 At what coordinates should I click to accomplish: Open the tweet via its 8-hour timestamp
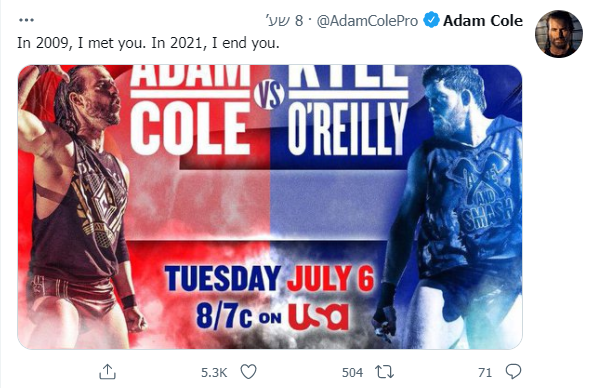pos(284,21)
